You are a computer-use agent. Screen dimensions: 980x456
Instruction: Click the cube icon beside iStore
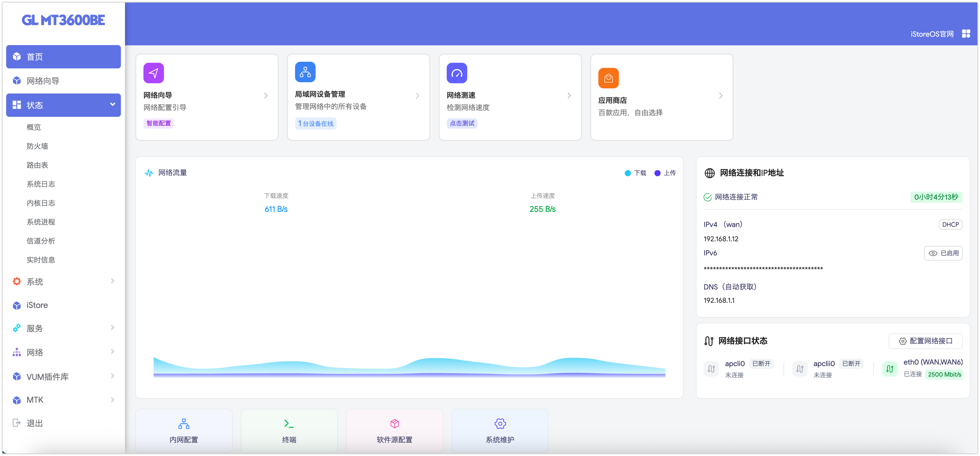point(17,306)
